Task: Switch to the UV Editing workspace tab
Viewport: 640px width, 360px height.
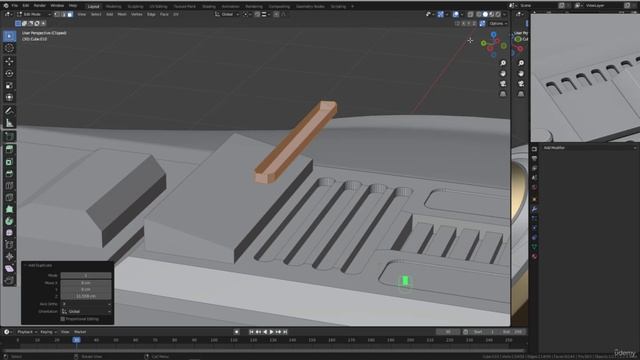Action: [x=158, y=7]
